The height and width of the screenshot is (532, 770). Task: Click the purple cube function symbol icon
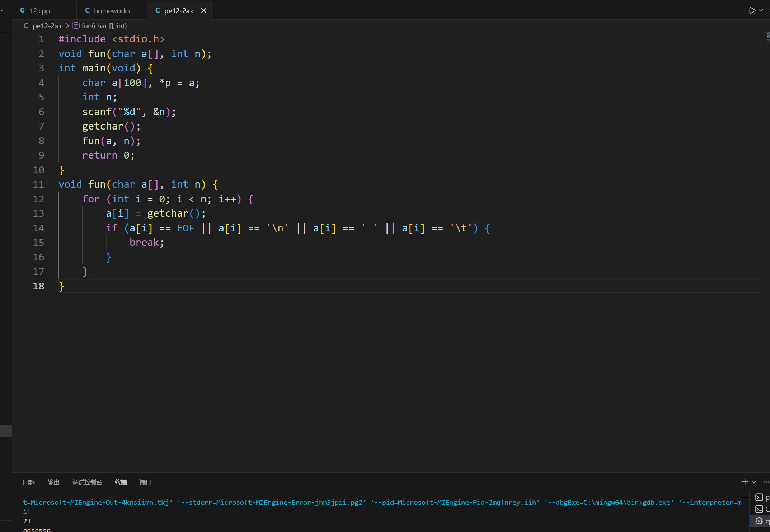click(x=76, y=26)
